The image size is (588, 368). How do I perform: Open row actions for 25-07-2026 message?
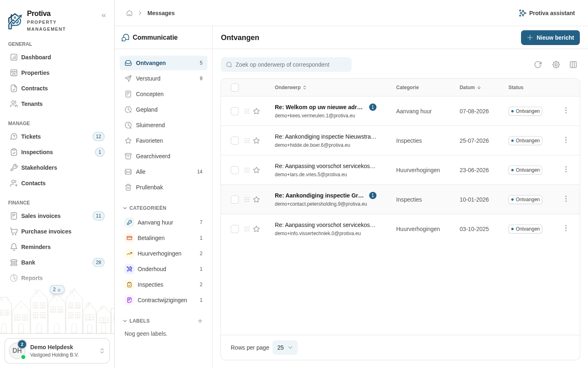point(566,140)
